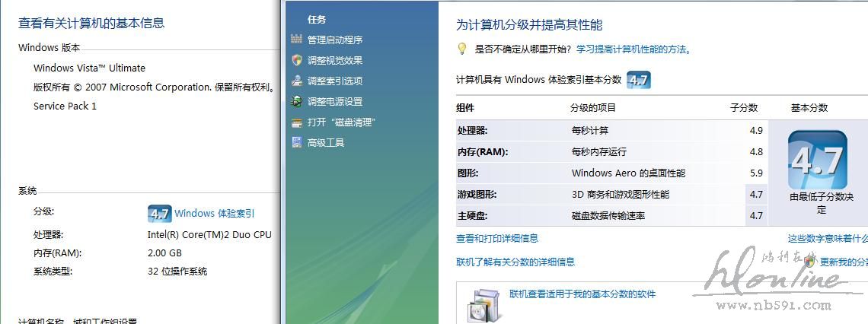Click the small 4.7 base score badge near 基本分数
Image resolution: width=868 pixels, height=324 pixels.
pyautogui.click(x=638, y=80)
